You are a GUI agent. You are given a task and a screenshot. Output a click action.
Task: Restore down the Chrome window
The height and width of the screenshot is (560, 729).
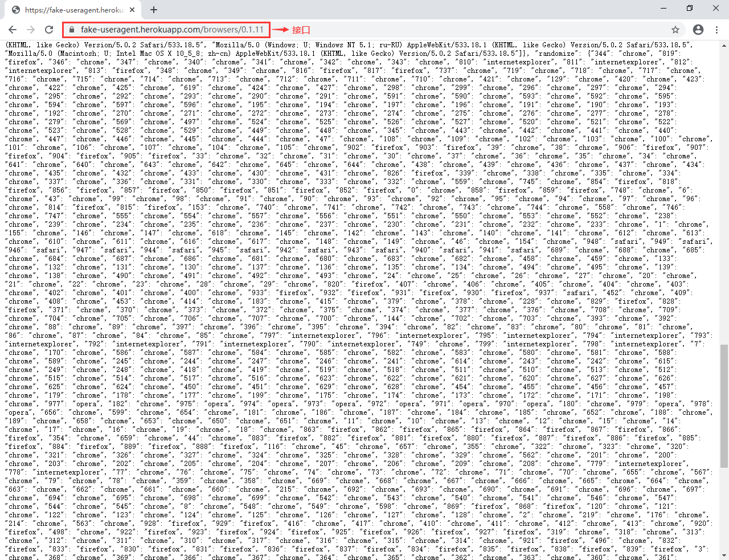coord(690,8)
